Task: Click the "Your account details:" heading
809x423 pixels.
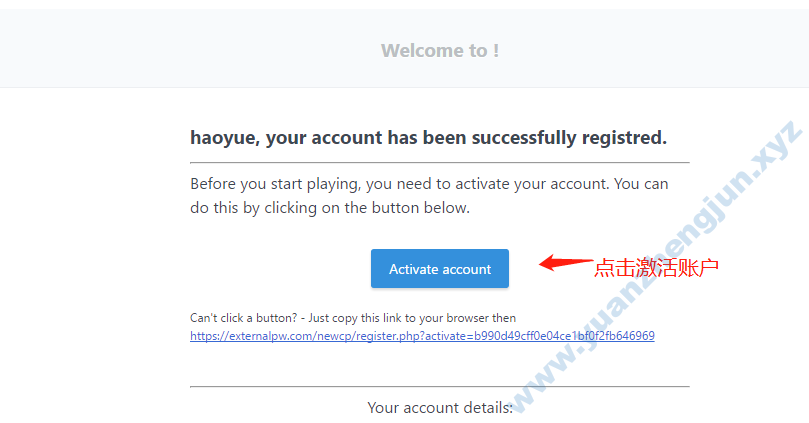Action: (440, 408)
